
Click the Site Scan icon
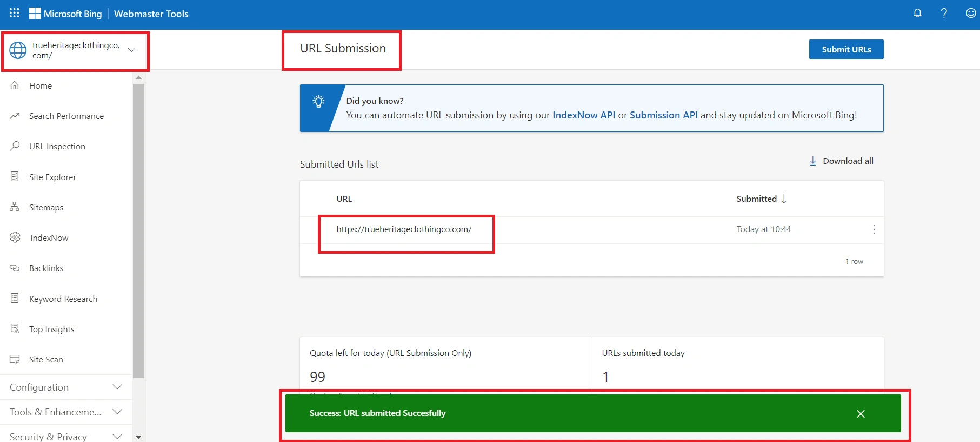(15, 359)
